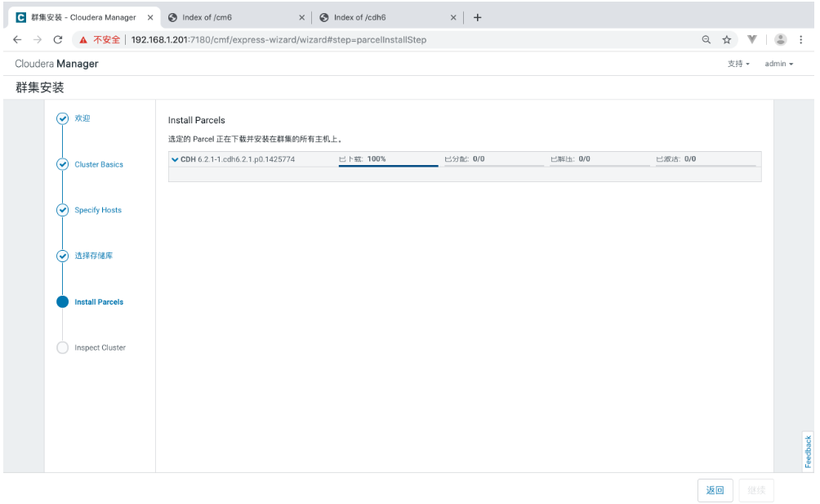This screenshot has height=504, width=820.
Task: Open a new browser tab
Action: pos(478,17)
